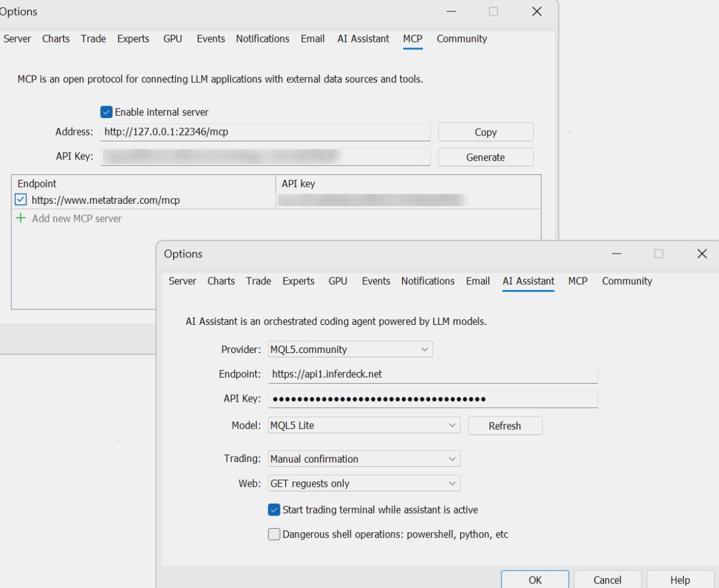Select the Community tab in front dialog

pos(627,281)
